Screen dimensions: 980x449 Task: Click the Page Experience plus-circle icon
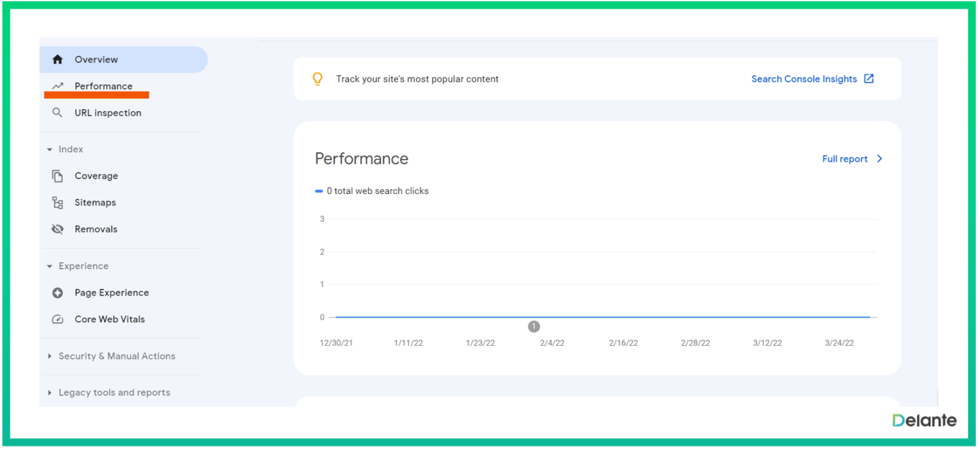(x=57, y=293)
